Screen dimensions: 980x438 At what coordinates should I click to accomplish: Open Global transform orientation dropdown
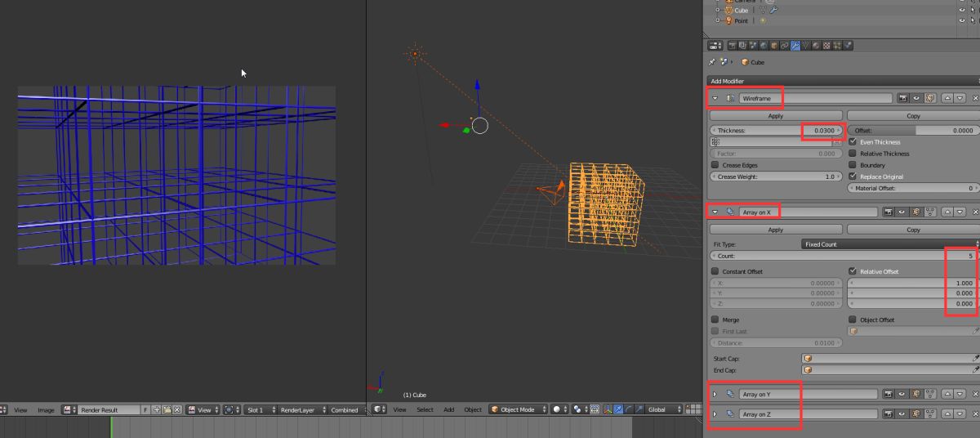[664, 409]
